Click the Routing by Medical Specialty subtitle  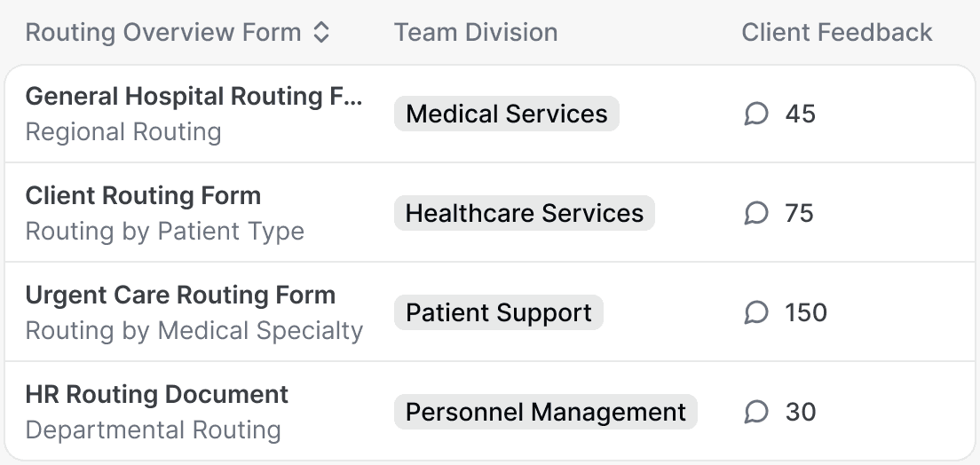[x=194, y=331]
